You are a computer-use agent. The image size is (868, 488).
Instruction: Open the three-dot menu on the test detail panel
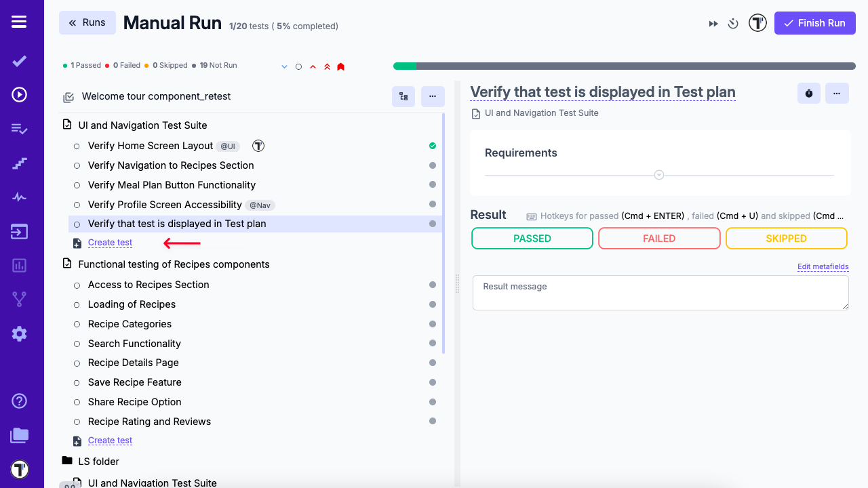click(x=837, y=93)
